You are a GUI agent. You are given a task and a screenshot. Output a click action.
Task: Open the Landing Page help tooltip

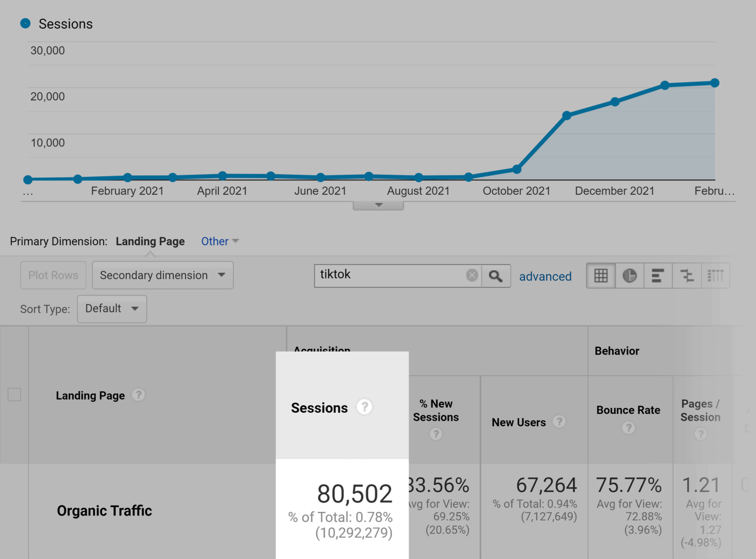pyautogui.click(x=138, y=395)
